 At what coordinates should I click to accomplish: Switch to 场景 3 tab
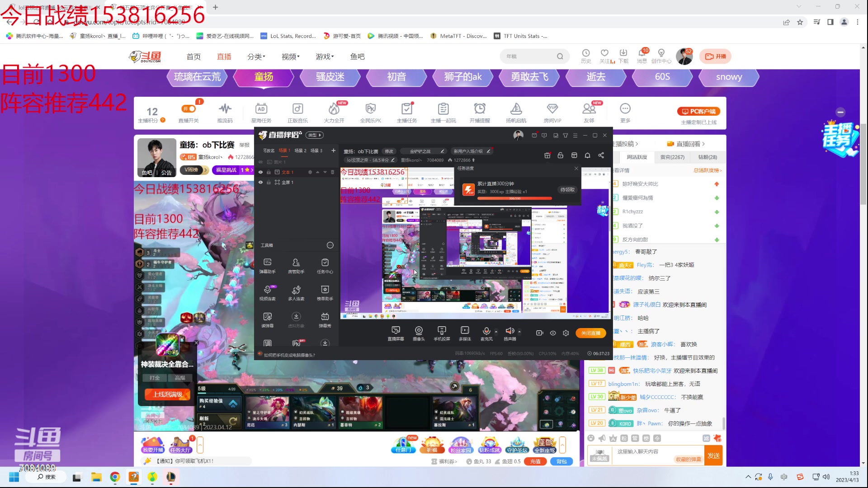[316, 150]
